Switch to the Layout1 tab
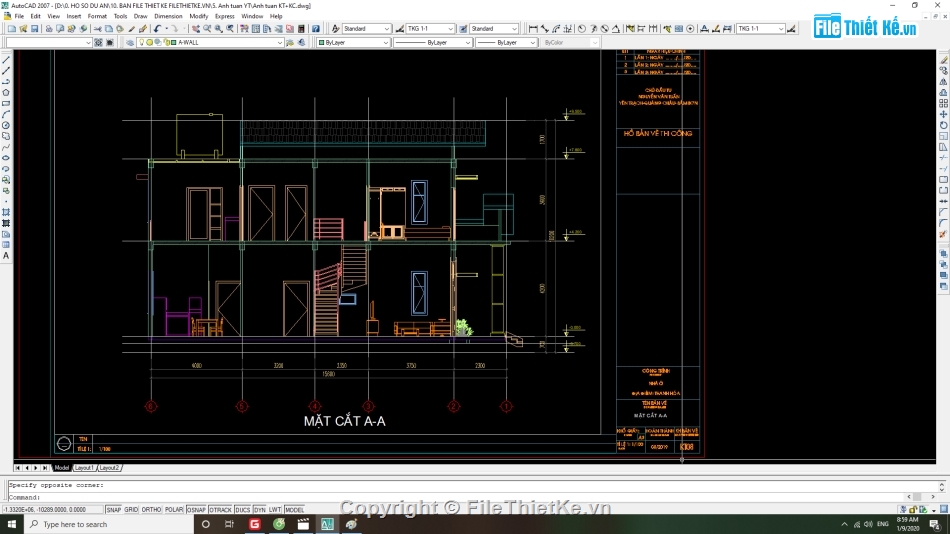The image size is (950, 534). click(x=84, y=468)
